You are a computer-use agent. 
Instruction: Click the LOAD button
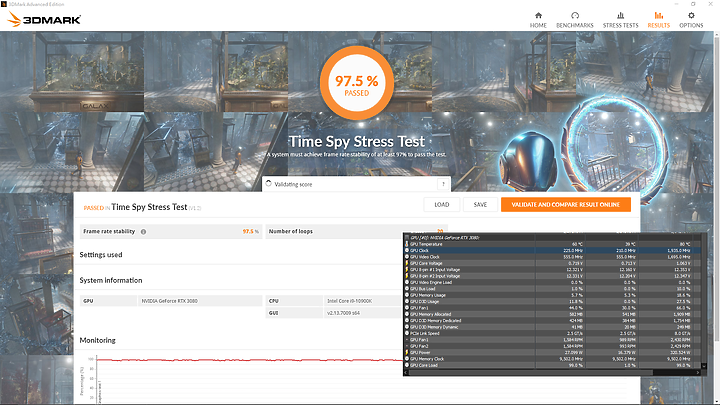click(x=442, y=204)
